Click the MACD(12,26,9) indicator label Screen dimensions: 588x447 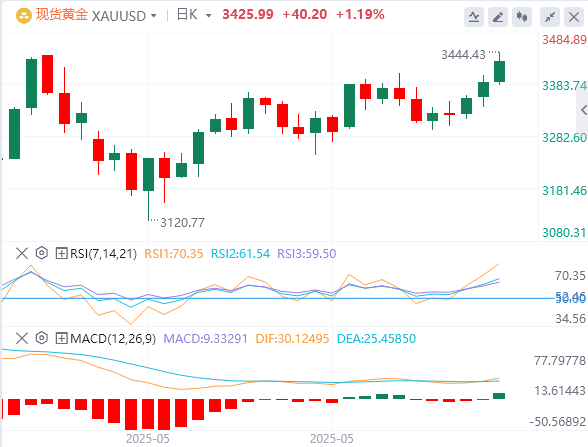coord(113,339)
